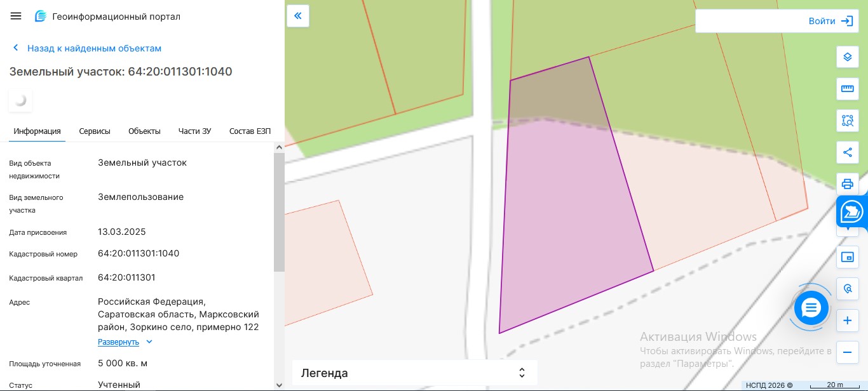Open the hamburger main menu
This screenshot has width=868, height=391.
(x=16, y=17)
